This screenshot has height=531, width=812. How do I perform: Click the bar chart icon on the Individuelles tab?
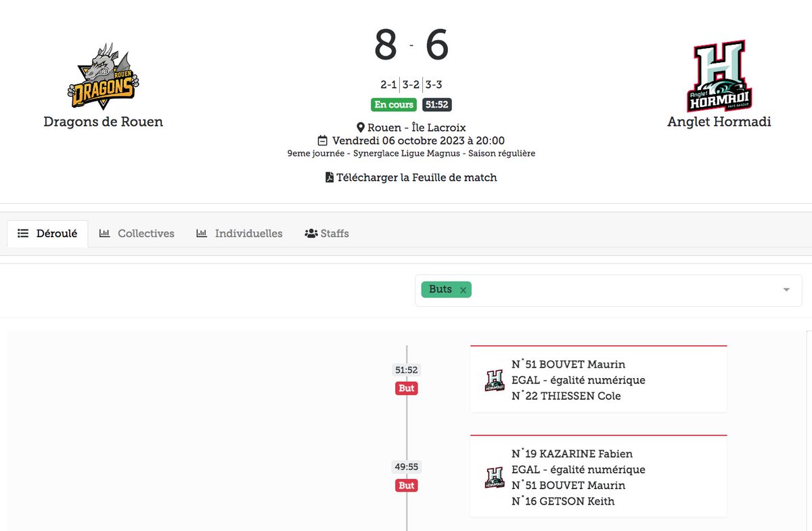point(202,233)
